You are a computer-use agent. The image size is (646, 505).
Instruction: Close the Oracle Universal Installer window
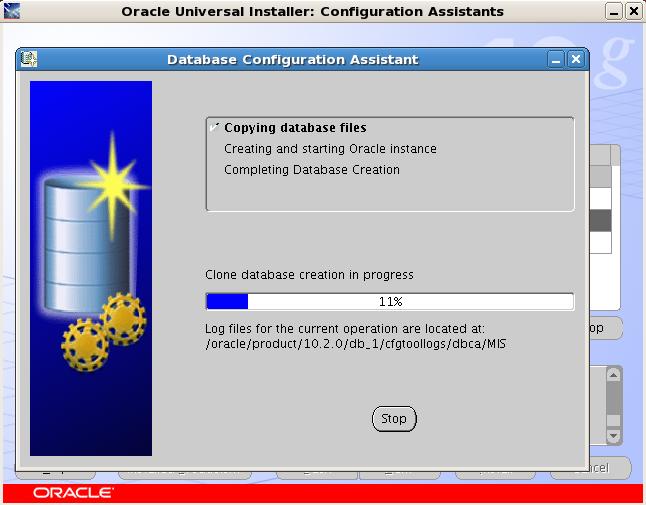click(x=634, y=11)
